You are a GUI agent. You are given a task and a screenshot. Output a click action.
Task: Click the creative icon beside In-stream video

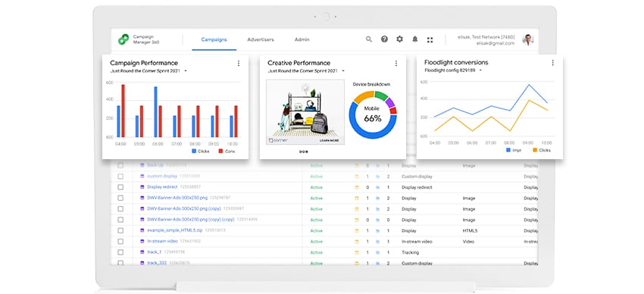(142, 242)
